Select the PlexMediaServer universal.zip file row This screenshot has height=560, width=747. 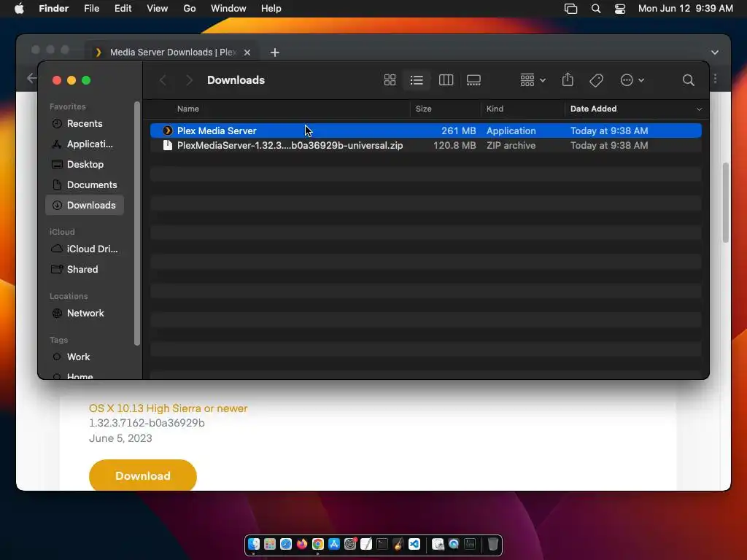pos(425,145)
